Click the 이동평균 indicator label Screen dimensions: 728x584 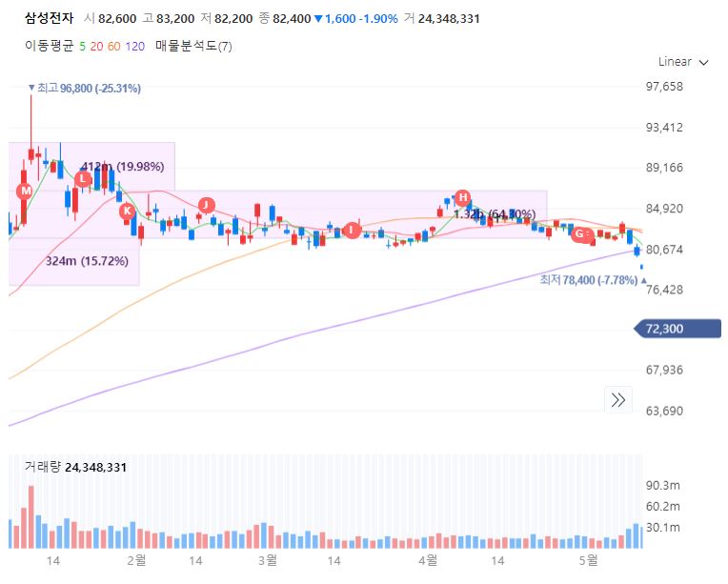[x=50, y=46]
